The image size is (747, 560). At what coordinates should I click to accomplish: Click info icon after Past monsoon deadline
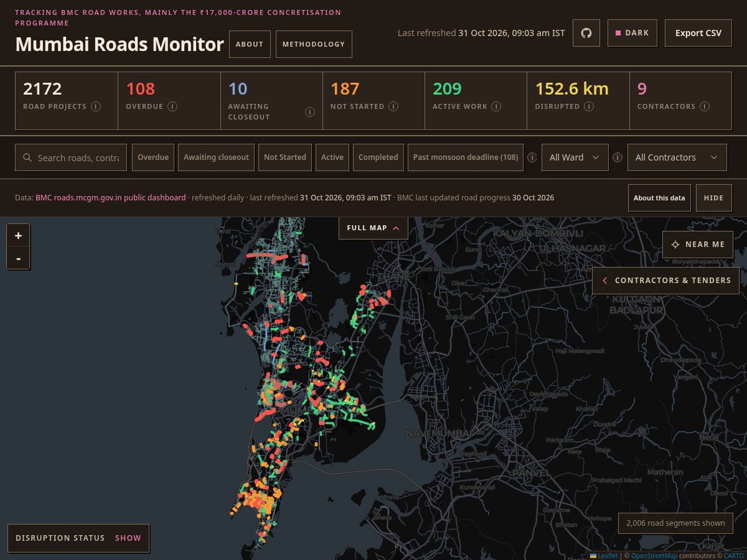(532, 157)
